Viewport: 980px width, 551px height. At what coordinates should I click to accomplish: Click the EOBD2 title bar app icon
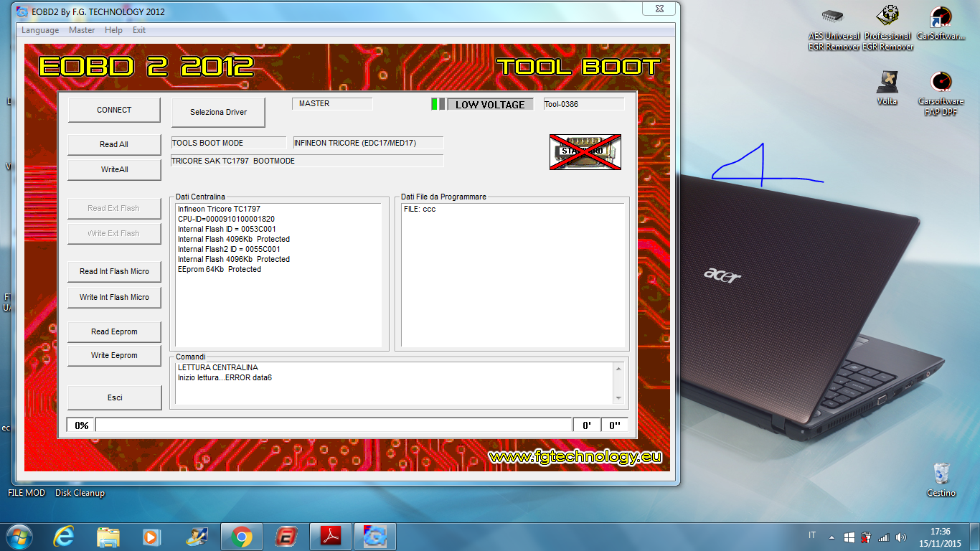[x=23, y=11]
